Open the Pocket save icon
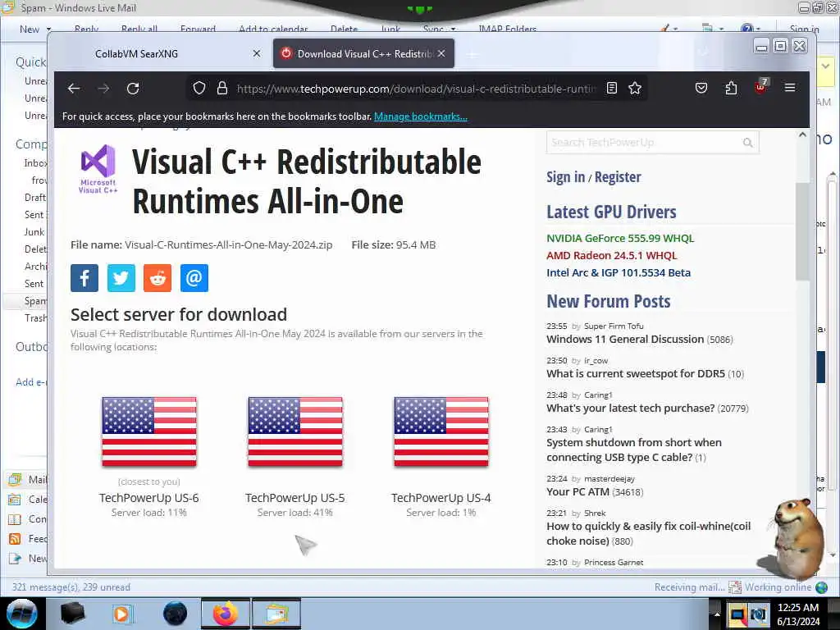 click(x=701, y=88)
